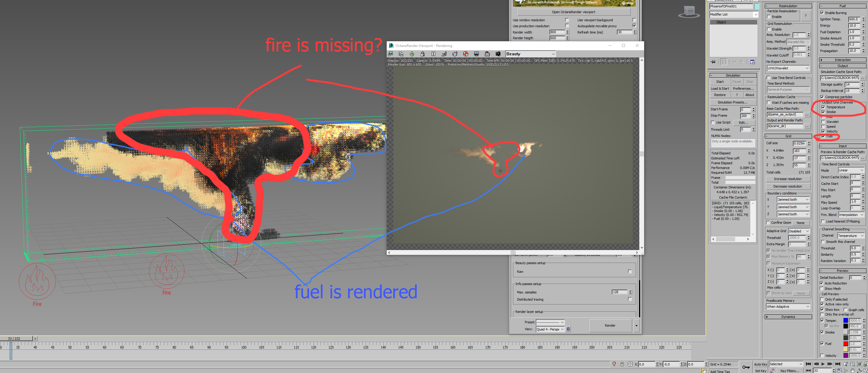Click the camera save render icon
This screenshot has height=373, width=868.
pos(498,54)
